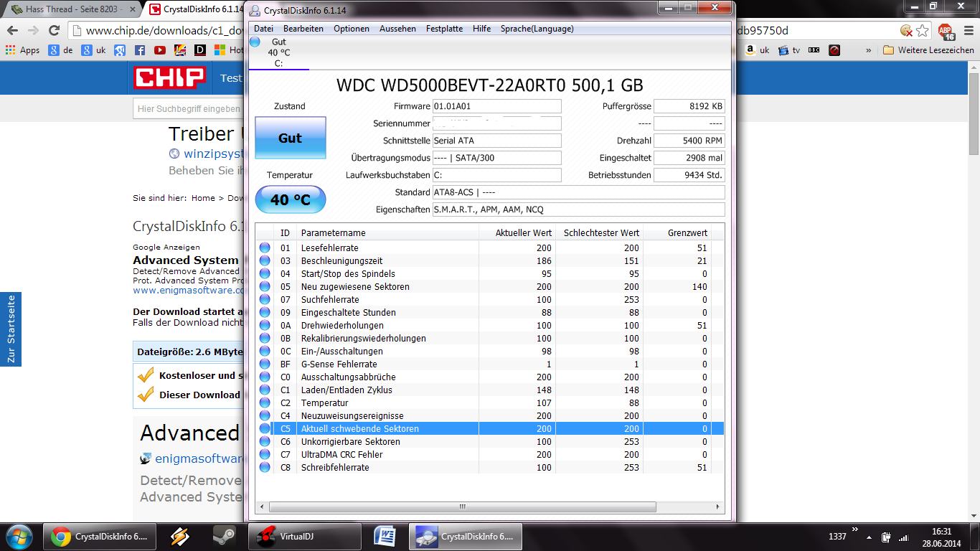Click the Windows Start button
The image size is (980, 551).
click(19, 535)
